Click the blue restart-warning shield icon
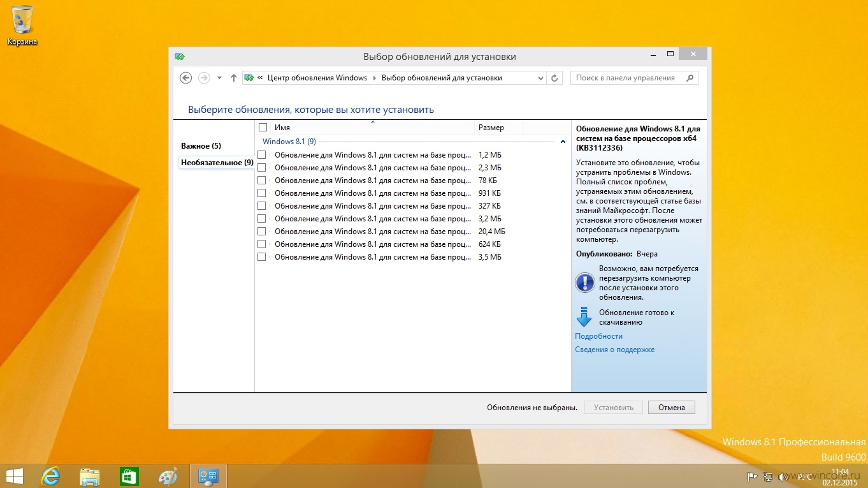Viewport: 868px width, 488px height. click(584, 283)
